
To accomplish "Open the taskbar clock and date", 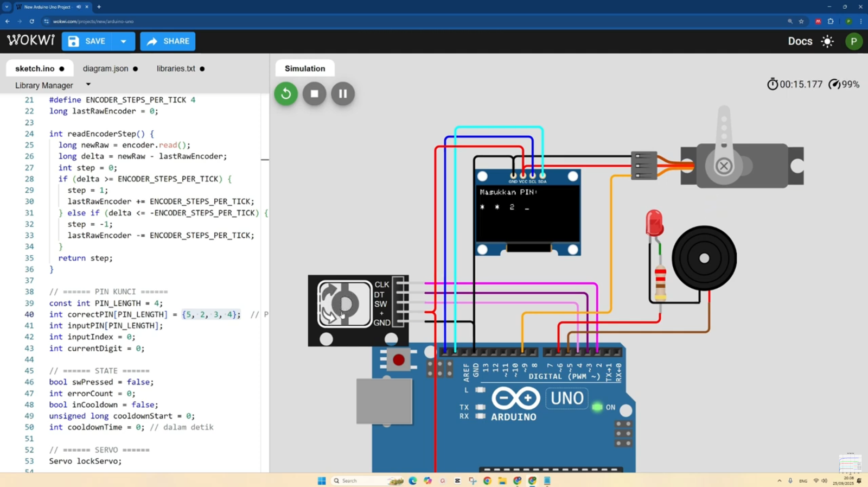I will pyautogui.click(x=844, y=480).
